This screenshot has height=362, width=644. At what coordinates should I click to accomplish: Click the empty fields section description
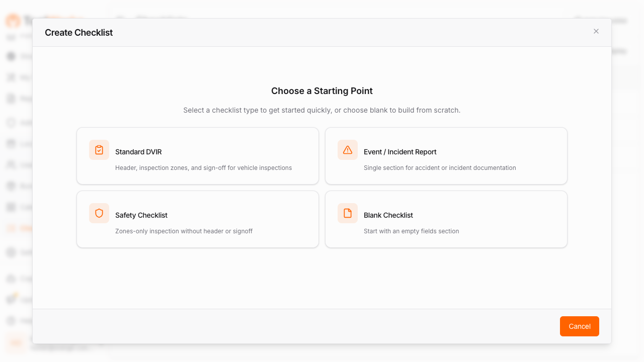click(412, 231)
